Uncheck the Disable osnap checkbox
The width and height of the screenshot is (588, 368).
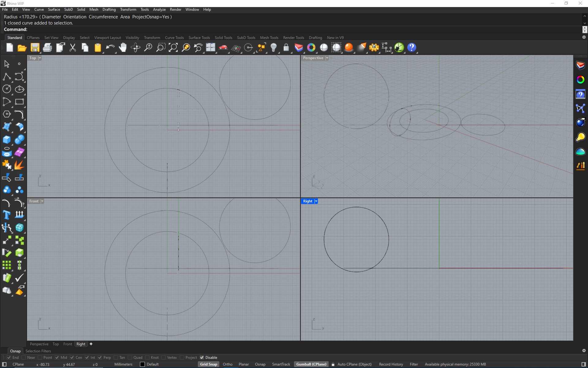pos(202,358)
